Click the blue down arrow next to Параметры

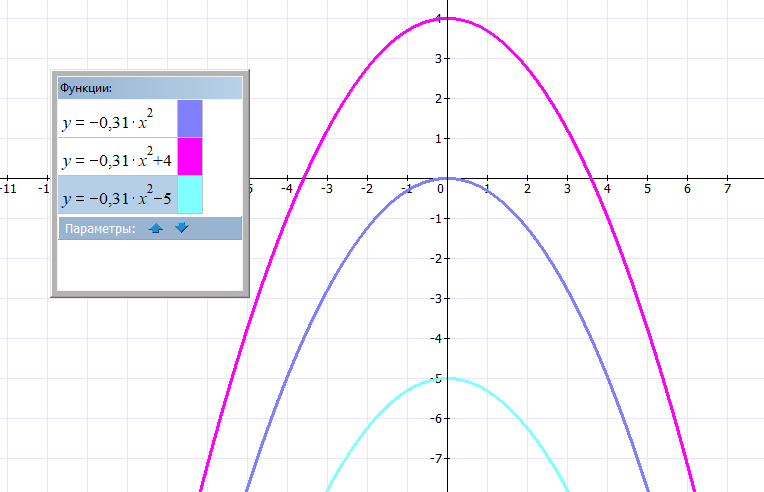point(181,228)
